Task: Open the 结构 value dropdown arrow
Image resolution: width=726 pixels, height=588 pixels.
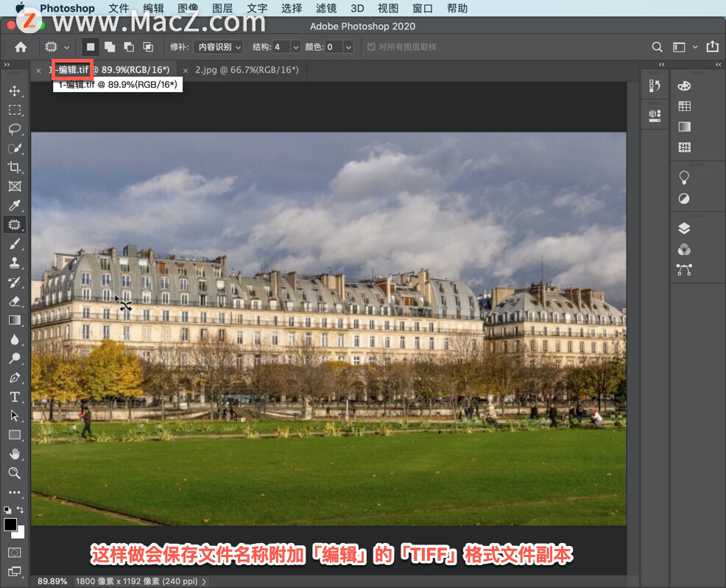Action: click(x=296, y=46)
